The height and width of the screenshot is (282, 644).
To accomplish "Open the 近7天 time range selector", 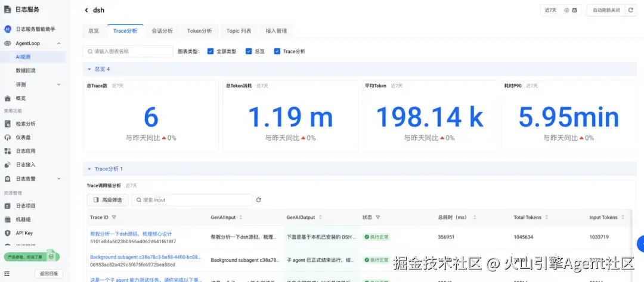I will coord(561,10).
